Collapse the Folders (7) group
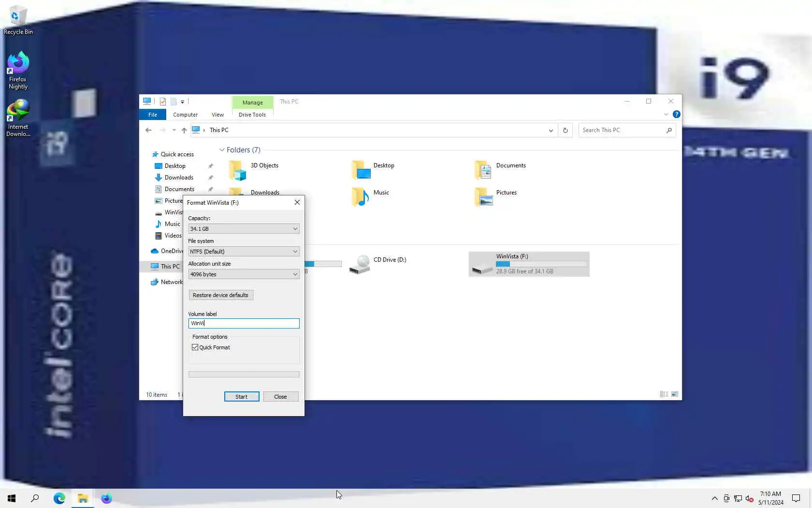 pyautogui.click(x=222, y=150)
